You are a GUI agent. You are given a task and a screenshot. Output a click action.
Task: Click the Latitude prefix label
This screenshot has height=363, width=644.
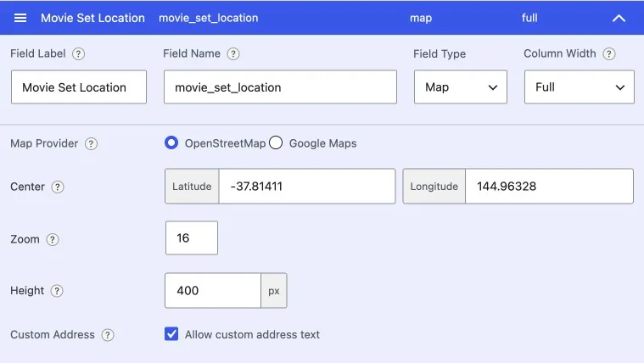click(192, 186)
